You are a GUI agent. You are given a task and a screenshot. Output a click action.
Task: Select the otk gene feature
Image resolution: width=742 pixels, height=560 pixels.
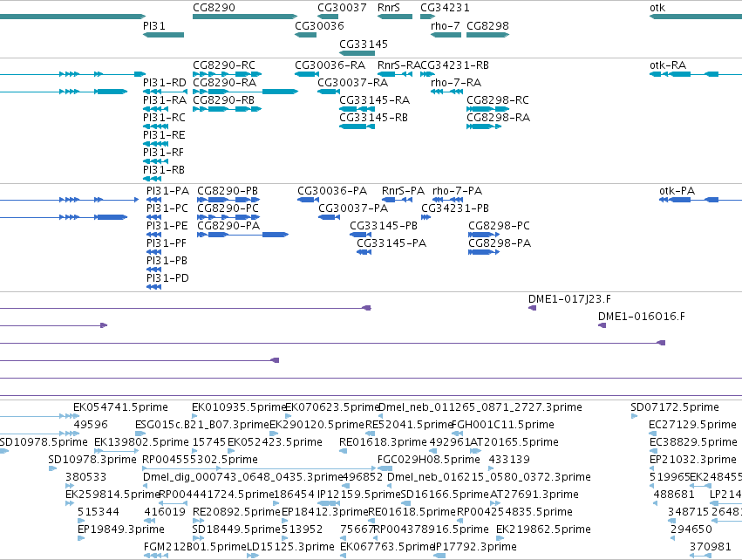tap(696, 17)
